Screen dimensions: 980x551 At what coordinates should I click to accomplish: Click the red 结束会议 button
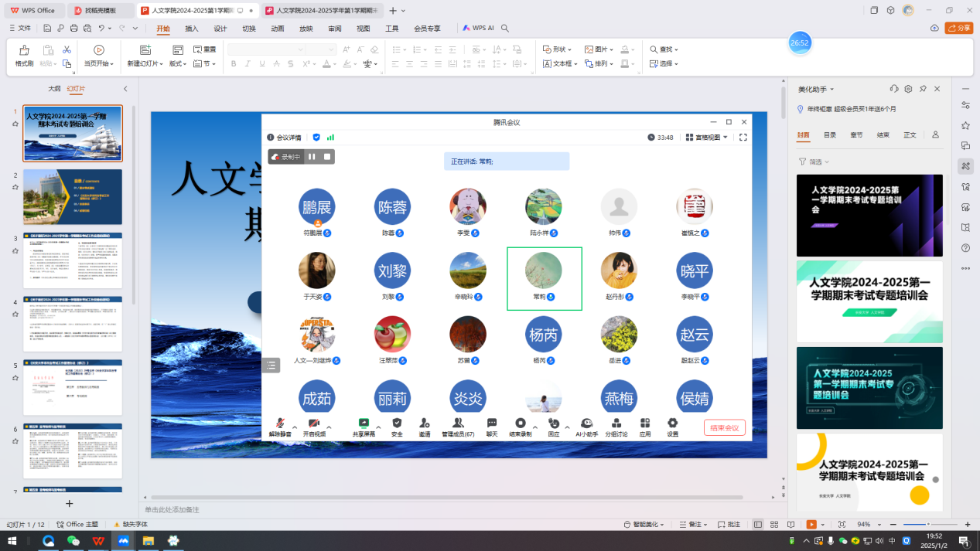(724, 428)
